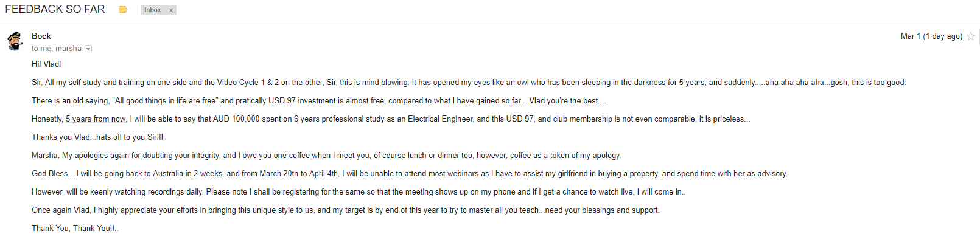Click the line about watching recordings daily

(359, 191)
